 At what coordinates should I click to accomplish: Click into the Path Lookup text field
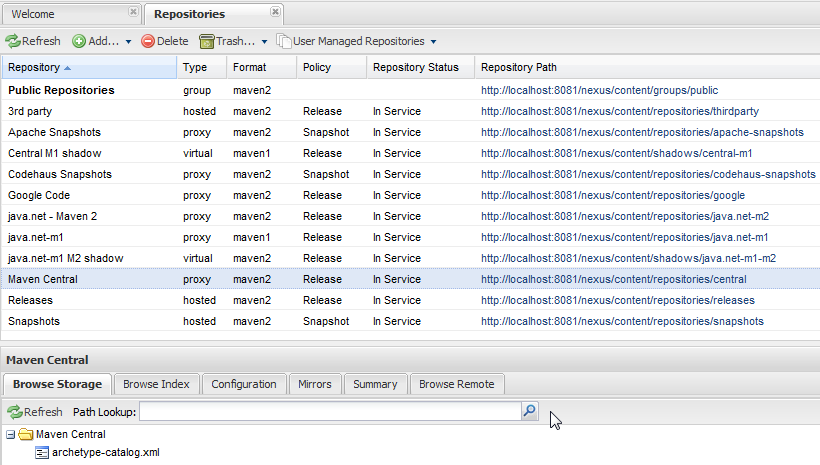pyautogui.click(x=330, y=412)
